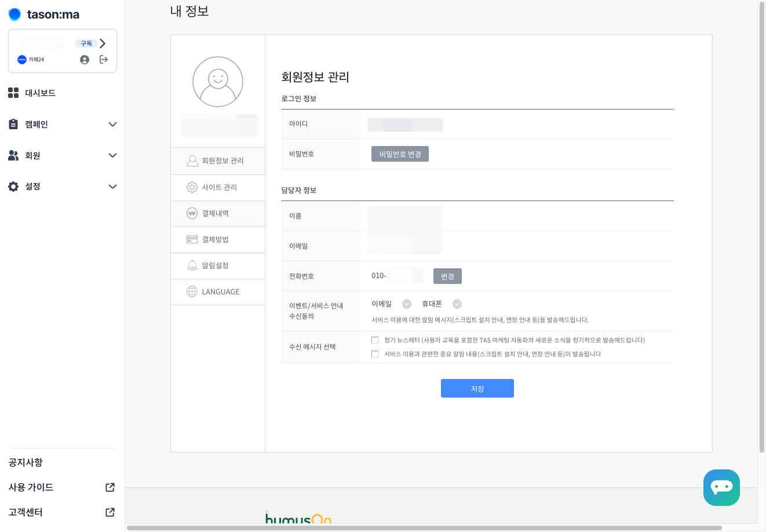
Task: Click the tason:ma logo icon
Action: [x=14, y=14]
